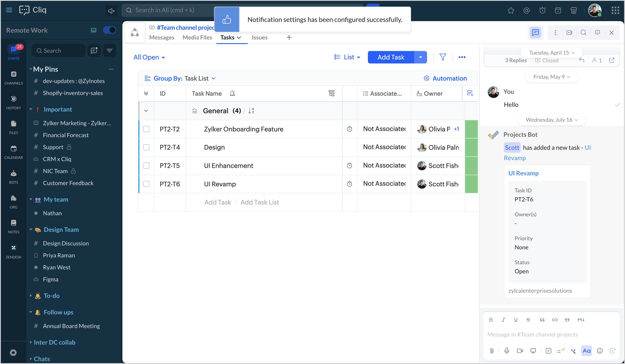Apply strikethrough formatting in composer
Screen dimensions: 625x364
(x=528, y=320)
